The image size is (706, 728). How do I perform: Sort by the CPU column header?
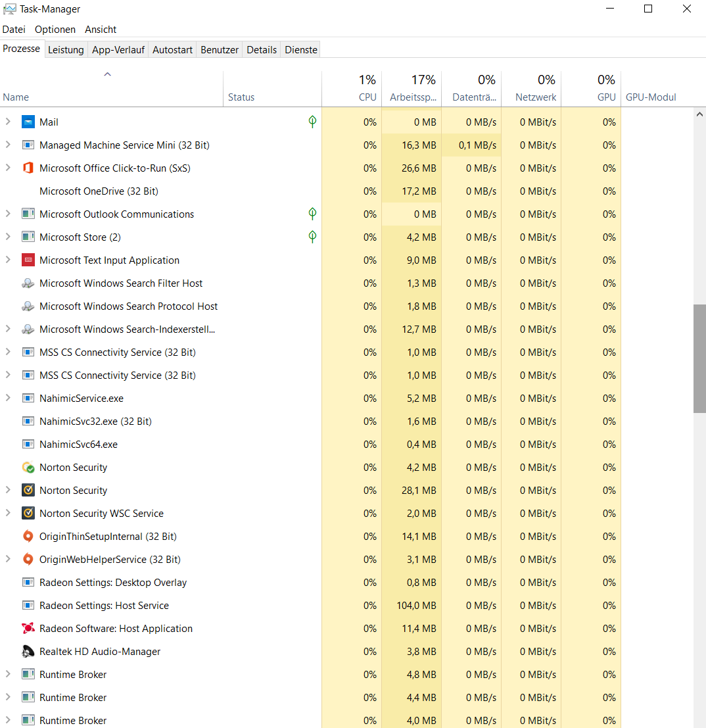click(352, 89)
